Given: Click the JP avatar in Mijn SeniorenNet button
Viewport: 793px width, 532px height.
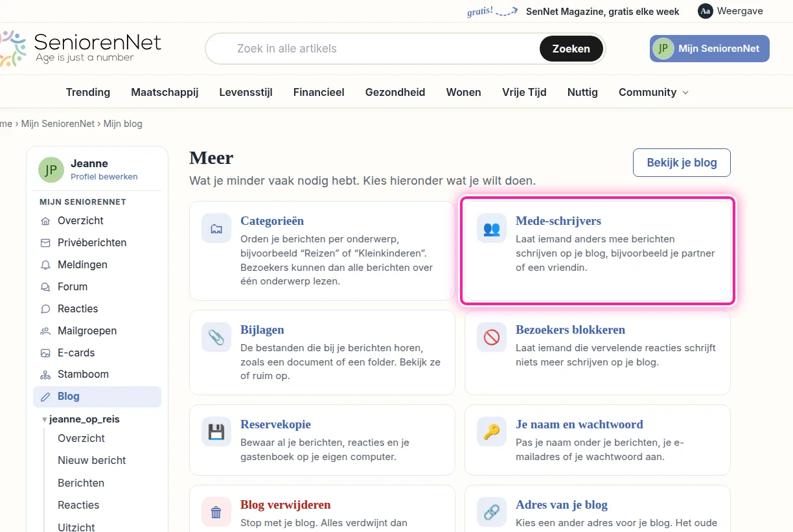Looking at the screenshot, I should click(x=663, y=49).
